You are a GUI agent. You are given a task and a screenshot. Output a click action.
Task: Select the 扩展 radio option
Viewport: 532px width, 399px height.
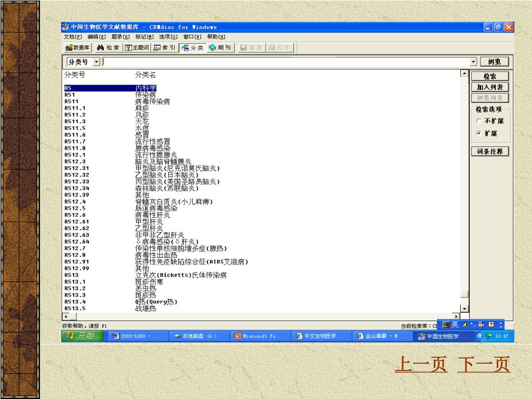[487, 134]
